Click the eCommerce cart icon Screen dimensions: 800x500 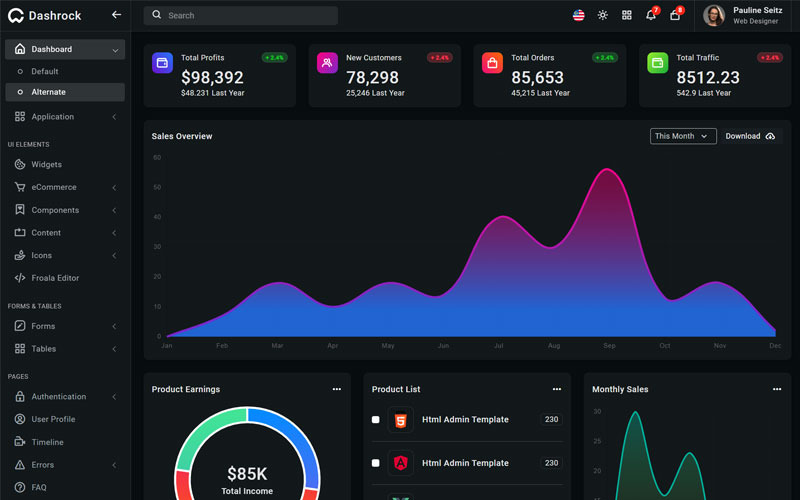20,187
